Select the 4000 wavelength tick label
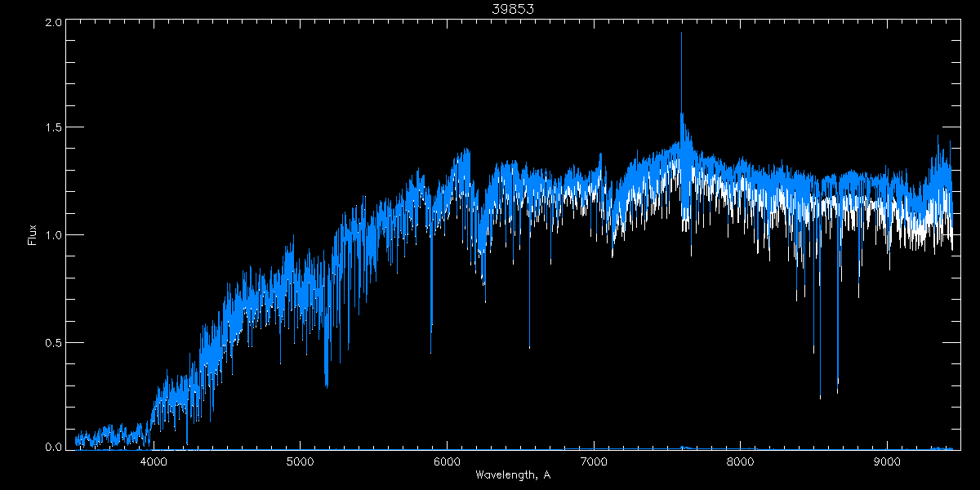Image resolution: width=980 pixels, height=490 pixels. 154,461
